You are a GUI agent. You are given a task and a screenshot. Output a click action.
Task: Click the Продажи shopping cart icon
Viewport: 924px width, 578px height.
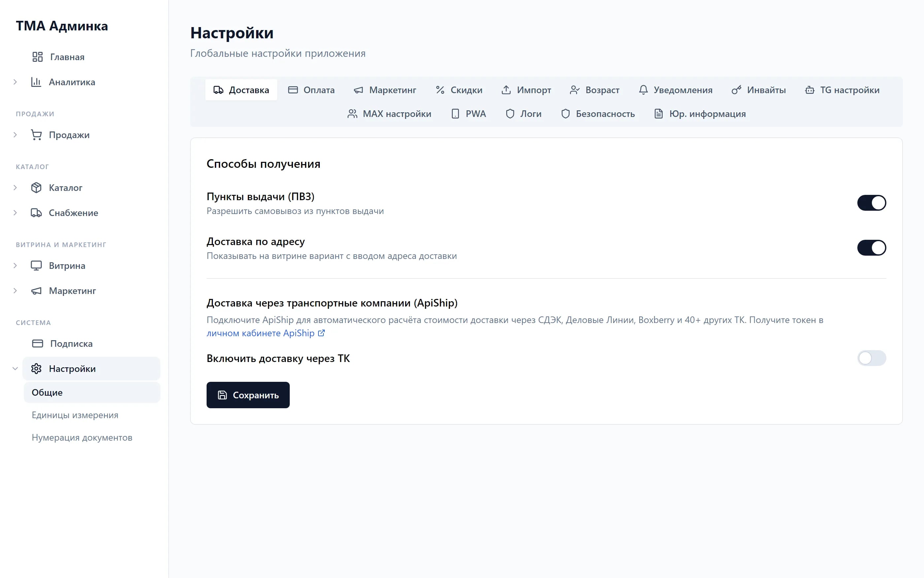(x=36, y=135)
